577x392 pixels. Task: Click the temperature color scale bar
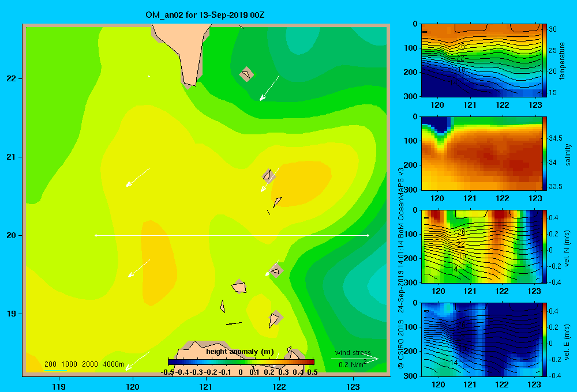tap(545, 61)
